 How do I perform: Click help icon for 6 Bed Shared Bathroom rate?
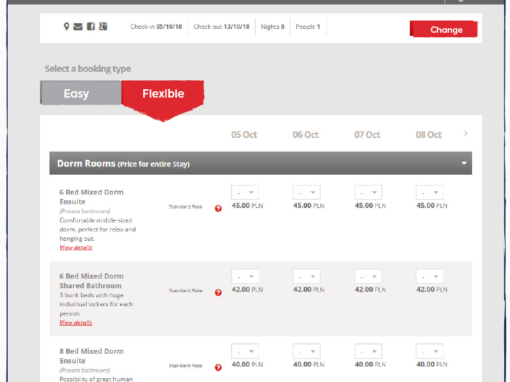(x=218, y=292)
